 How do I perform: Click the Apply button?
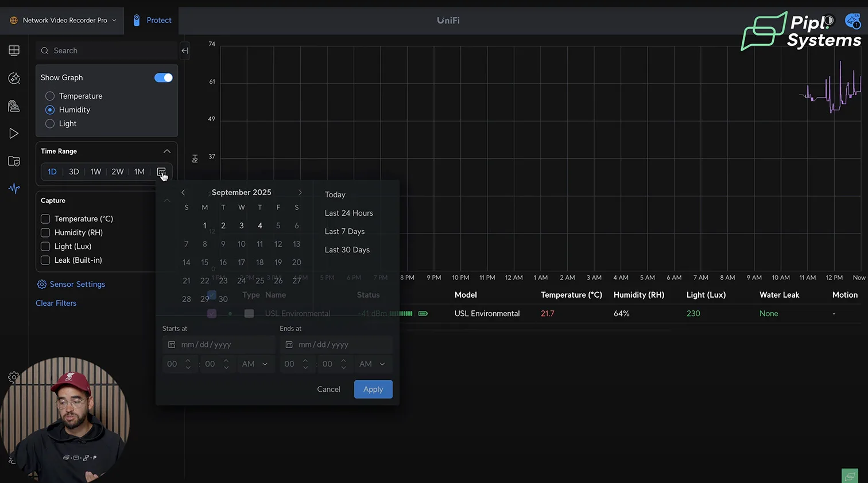[373, 389]
